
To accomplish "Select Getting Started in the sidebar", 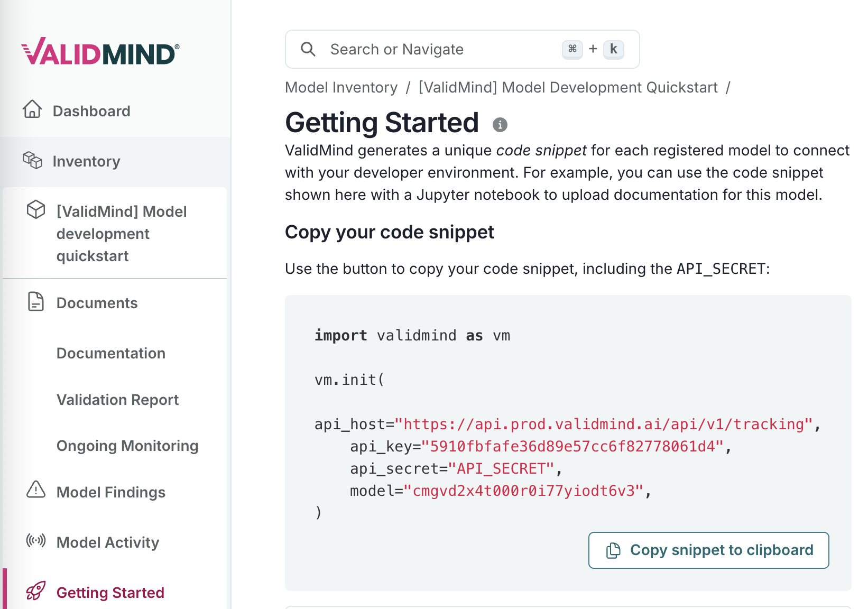I will click(110, 592).
